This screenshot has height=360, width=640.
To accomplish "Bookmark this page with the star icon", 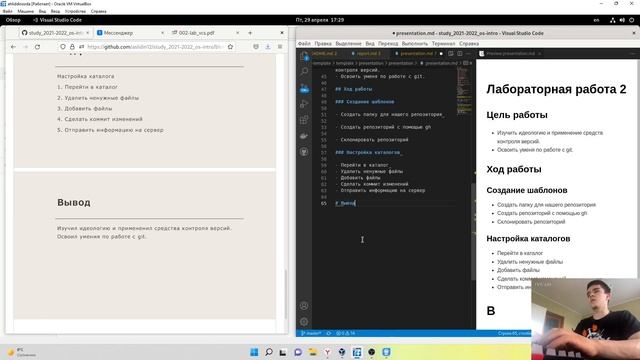I will point(231,47).
